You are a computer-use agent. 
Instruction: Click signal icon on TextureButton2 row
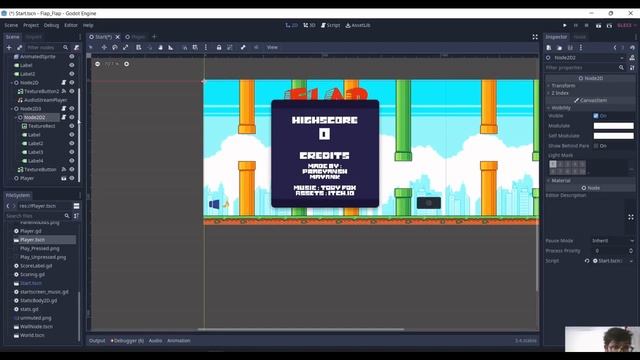click(x=64, y=91)
